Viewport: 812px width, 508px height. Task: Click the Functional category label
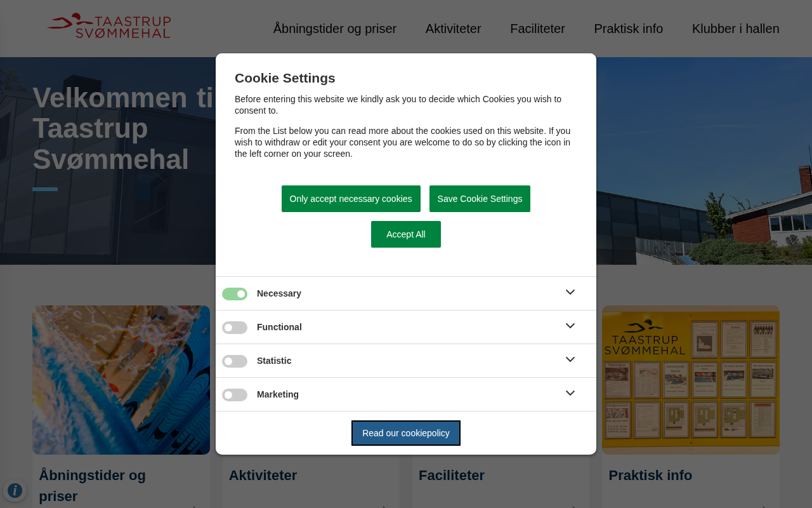coord(279,327)
